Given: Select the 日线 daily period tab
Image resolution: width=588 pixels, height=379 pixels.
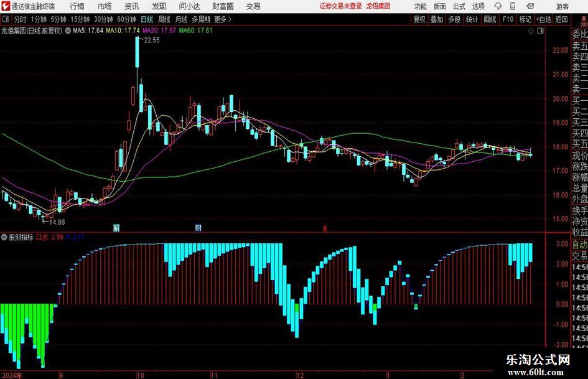Looking at the screenshot, I should [147, 19].
